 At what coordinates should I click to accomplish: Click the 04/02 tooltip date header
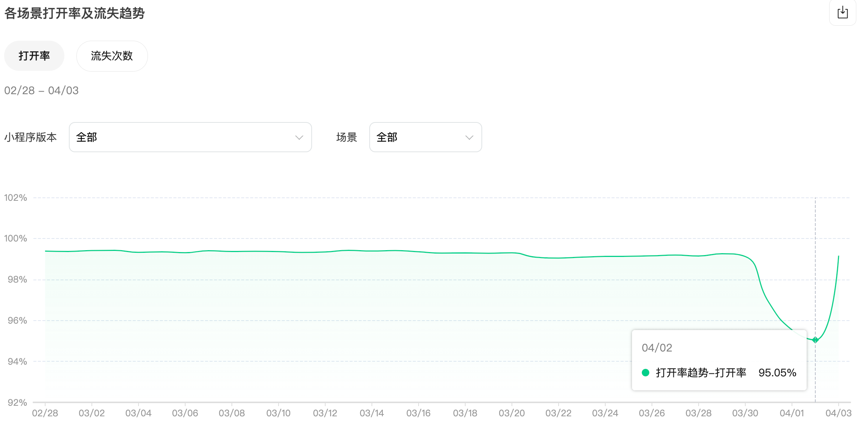pos(657,348)
